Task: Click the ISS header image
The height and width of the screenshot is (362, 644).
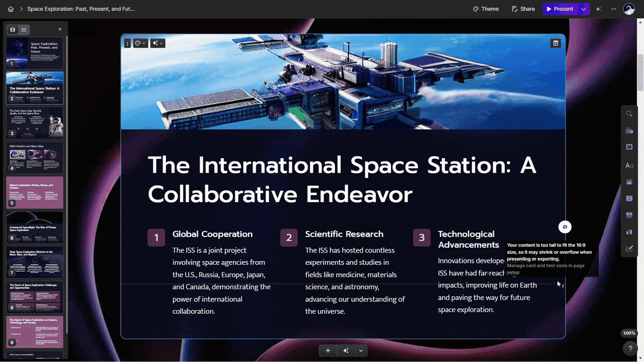Action: [343, 82]
